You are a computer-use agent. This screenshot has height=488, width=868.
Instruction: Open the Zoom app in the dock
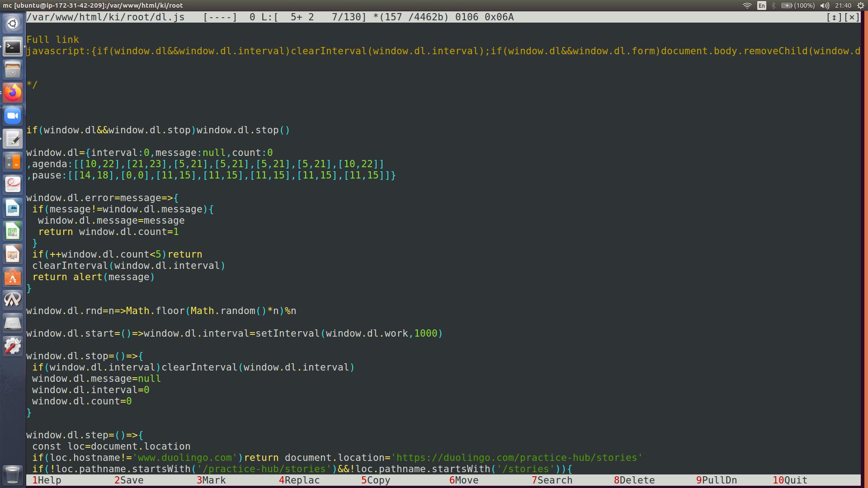[x=13, y=116]
